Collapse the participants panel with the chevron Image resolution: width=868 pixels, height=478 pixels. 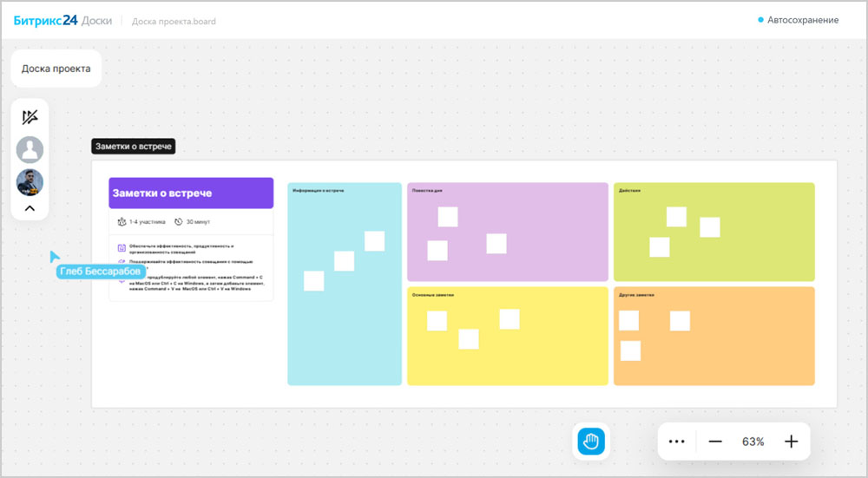pyautogui.click(x=30, y=208)
